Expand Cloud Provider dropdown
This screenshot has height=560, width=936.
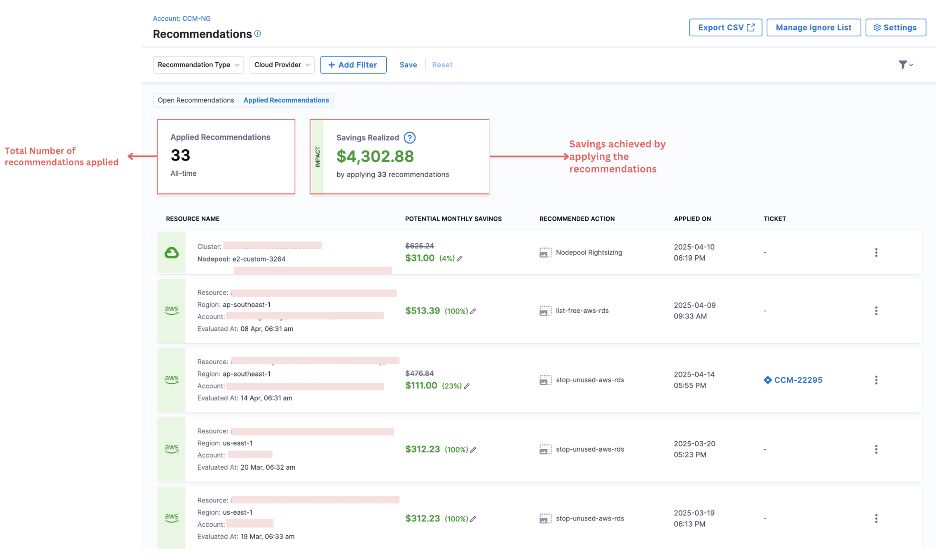point(282,65)
